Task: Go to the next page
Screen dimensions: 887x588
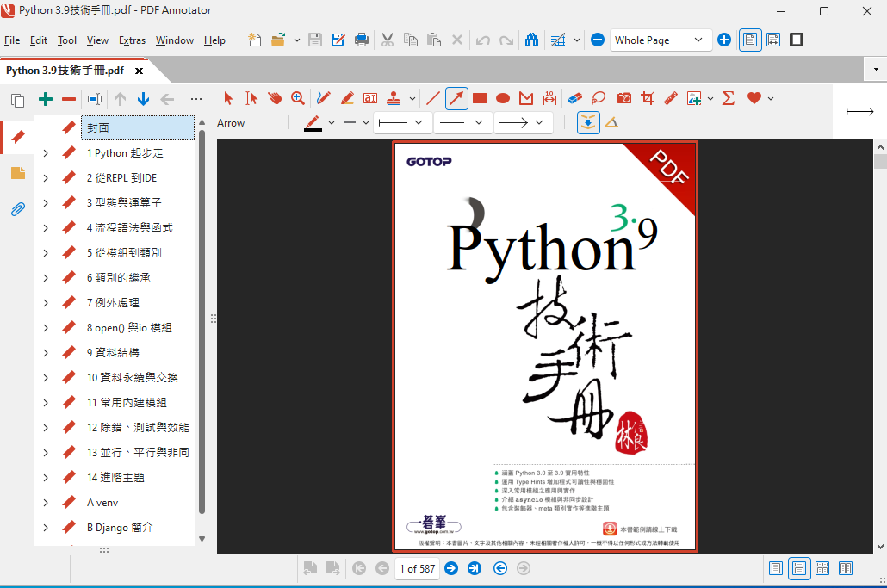Action: tap(451, 568)
